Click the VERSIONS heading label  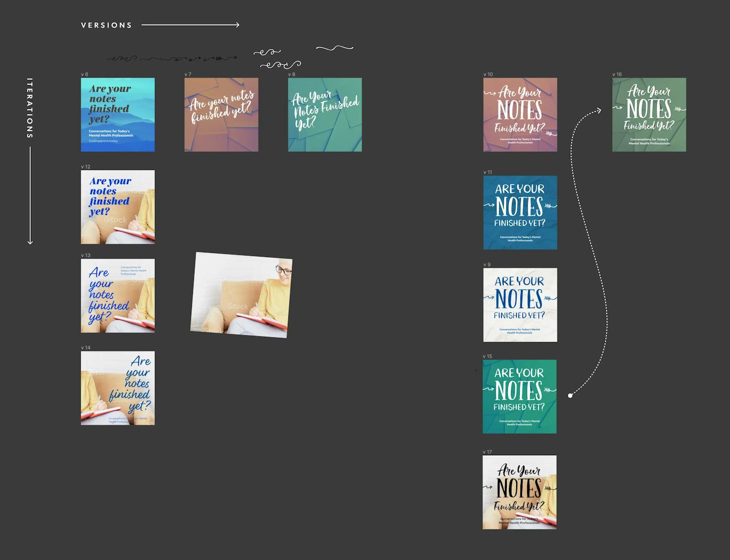coord(106,25)
